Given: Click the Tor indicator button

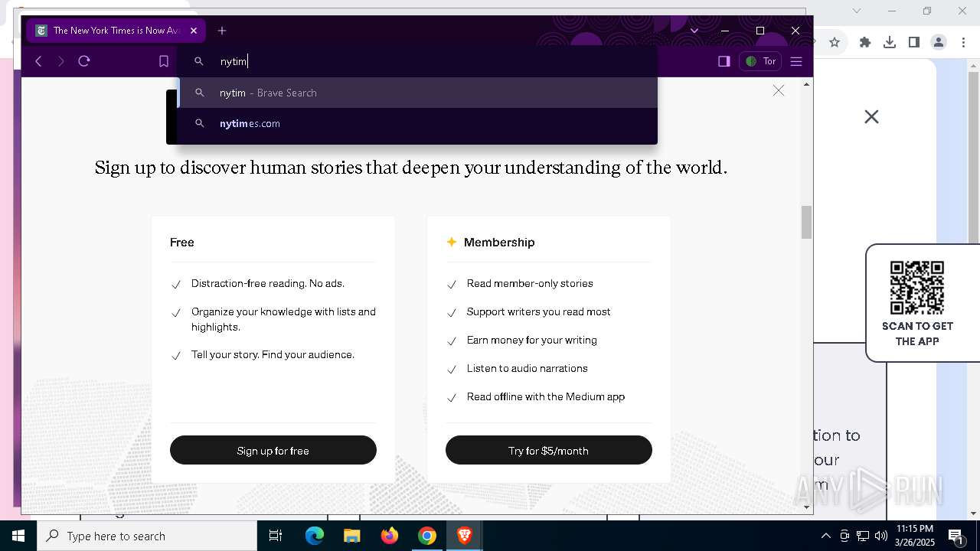Looking at the screenshot, I should [760, 61].
